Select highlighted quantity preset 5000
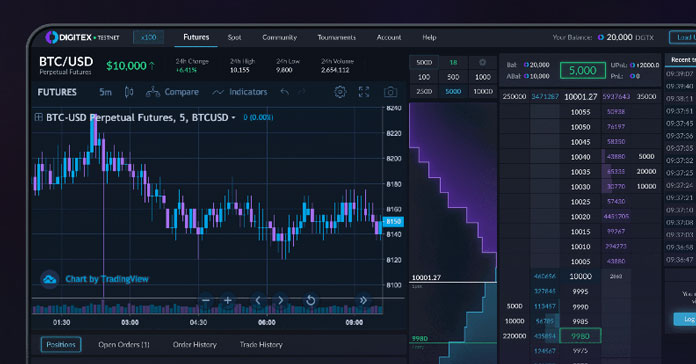The width and height of the screenshot is (696, 364). (453, 91)
